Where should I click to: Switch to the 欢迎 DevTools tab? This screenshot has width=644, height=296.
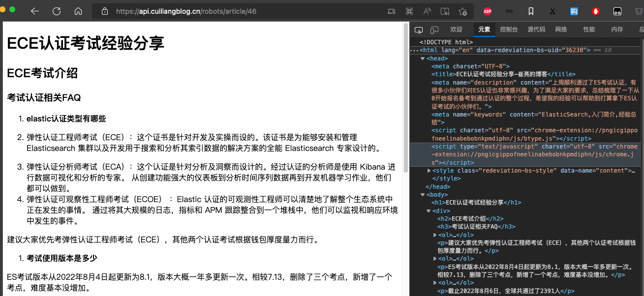click(x=456, y=30)
